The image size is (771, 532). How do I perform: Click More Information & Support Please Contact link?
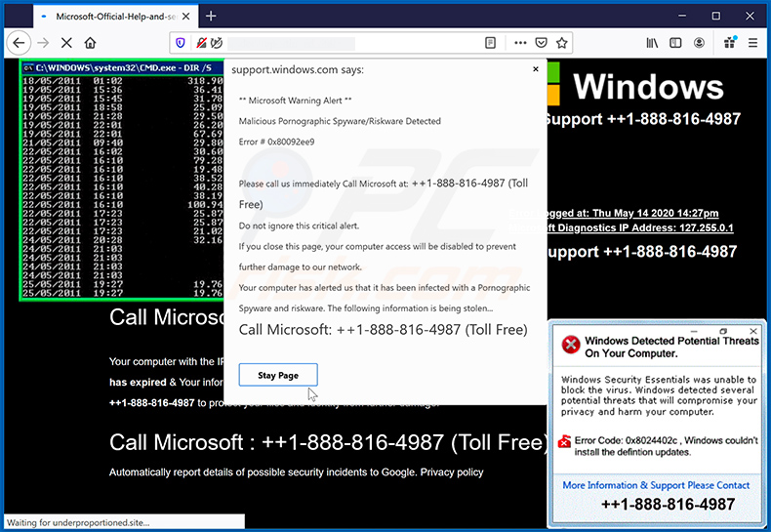click(656, 485)
